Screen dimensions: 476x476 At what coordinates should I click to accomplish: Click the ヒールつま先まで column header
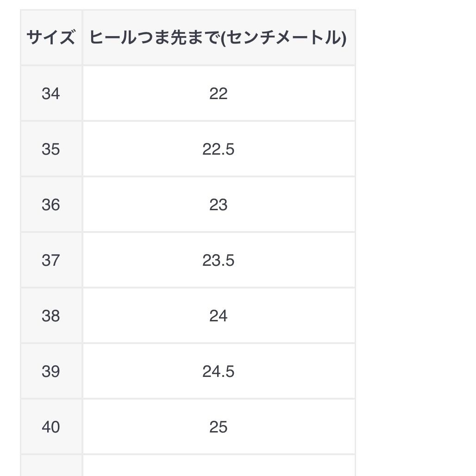218,38
